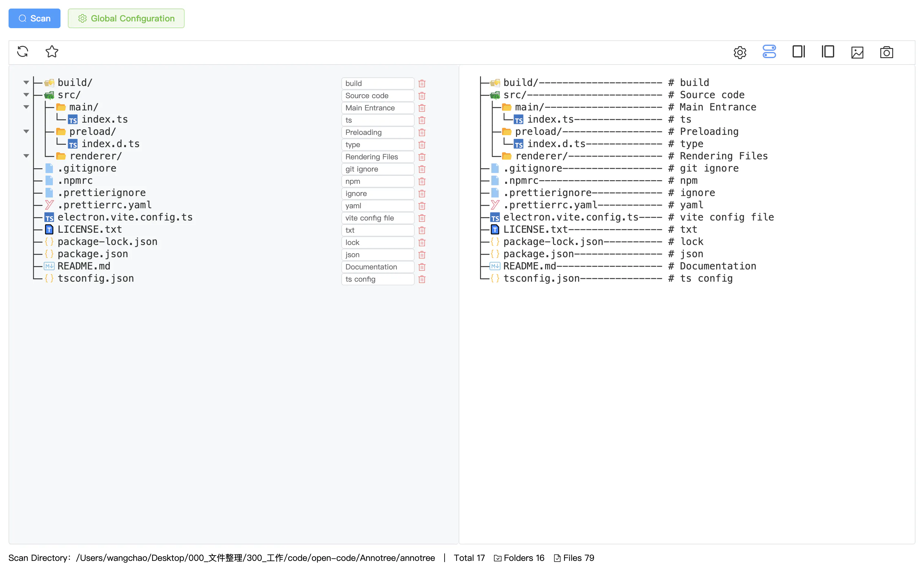
Task: Delete the Source code annotation
Action: (422, 95)
